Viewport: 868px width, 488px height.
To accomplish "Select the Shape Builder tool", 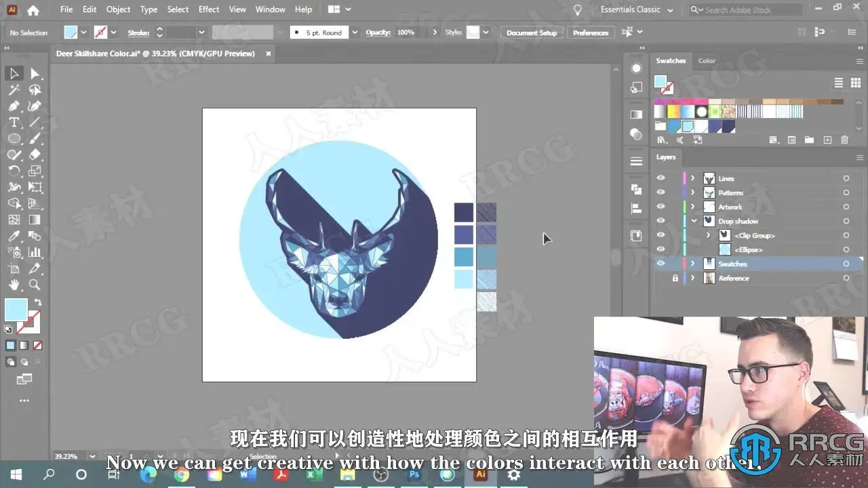I will [x=14, y=204].
